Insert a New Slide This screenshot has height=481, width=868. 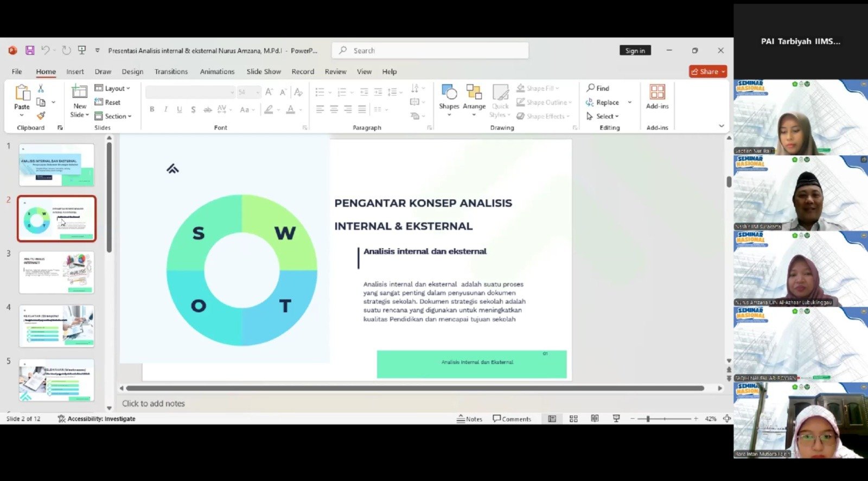point(79,93)
